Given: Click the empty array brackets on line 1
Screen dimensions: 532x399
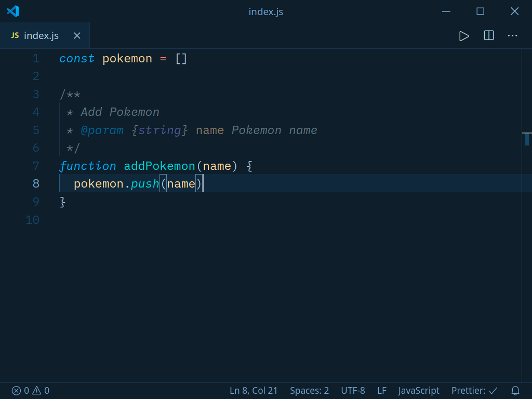Looking at the screenshot, I should click(x=181, y=59).
